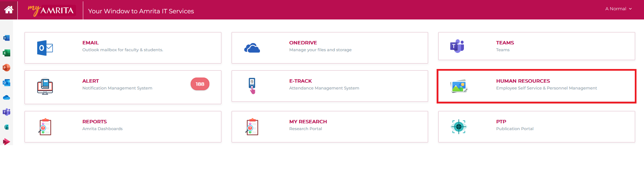
Task: Open the HUMAN RESOURCES tile
Action: coord(523,81)
